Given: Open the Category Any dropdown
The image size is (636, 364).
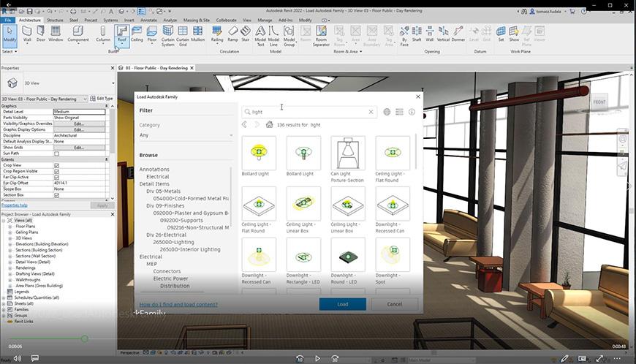Looking at the screenshot, I should [186, 135].
